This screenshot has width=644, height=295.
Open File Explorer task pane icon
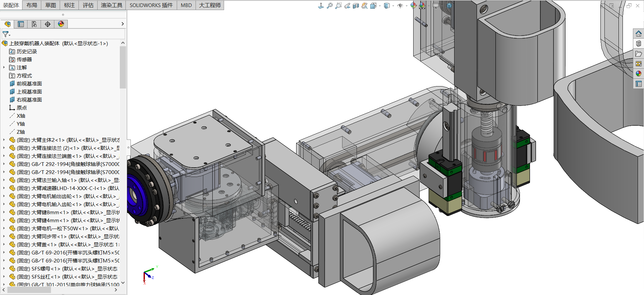pyautogui.click(x=639, y=54)
